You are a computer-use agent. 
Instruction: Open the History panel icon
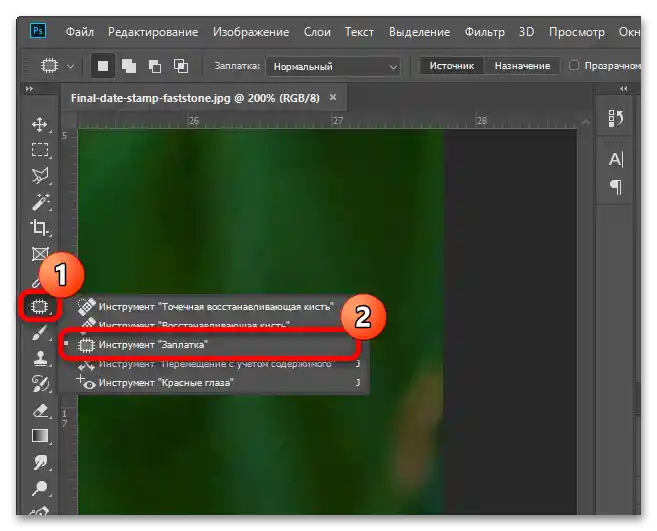pyautogui.click(x=616, y=119)
